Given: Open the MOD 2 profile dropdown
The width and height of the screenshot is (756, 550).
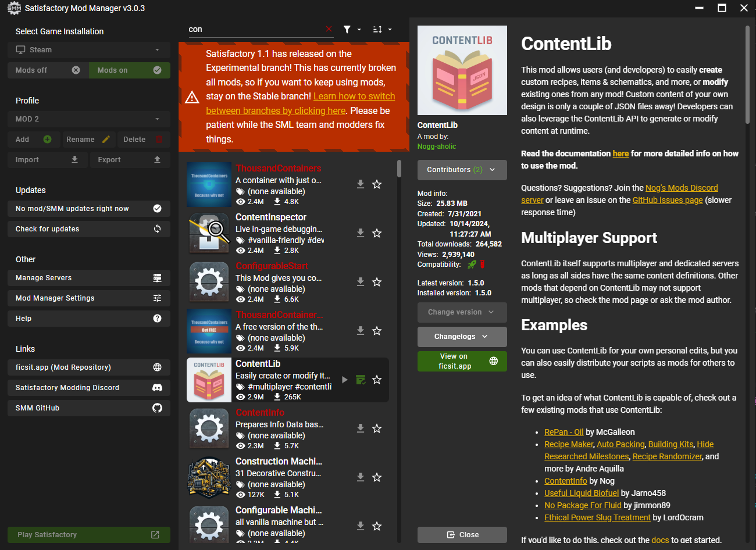Looking at the screenshot, I should 89,119.
